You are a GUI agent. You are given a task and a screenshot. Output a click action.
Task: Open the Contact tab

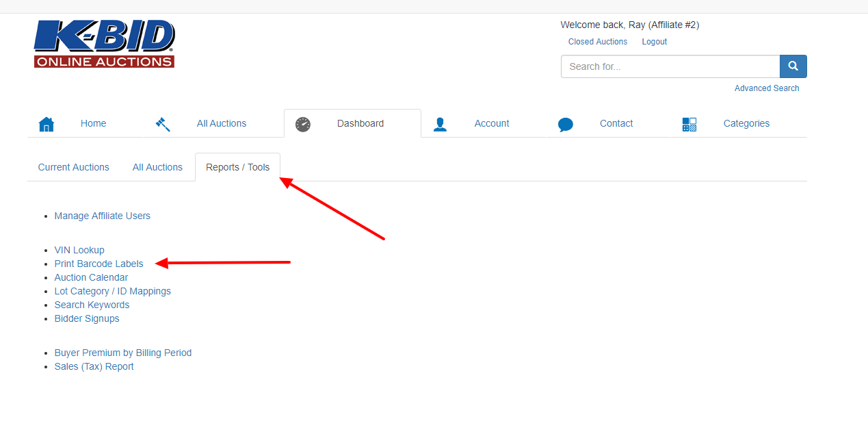coord(616,123)
